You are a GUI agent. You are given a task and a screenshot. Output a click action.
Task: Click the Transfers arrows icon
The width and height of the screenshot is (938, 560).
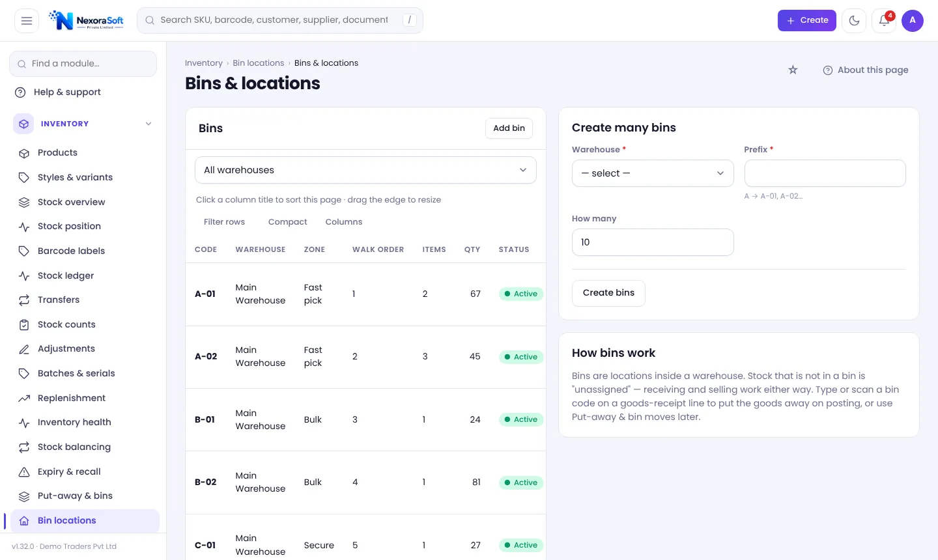24,300
